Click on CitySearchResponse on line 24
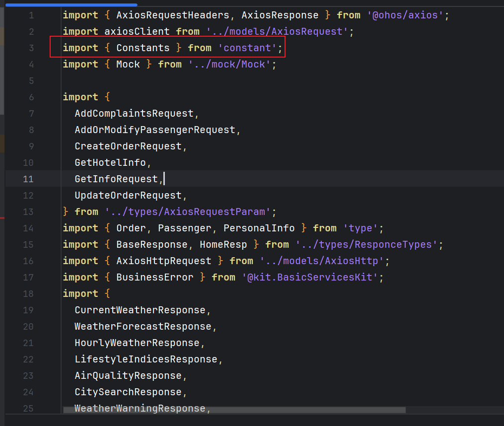 (128, 392)
